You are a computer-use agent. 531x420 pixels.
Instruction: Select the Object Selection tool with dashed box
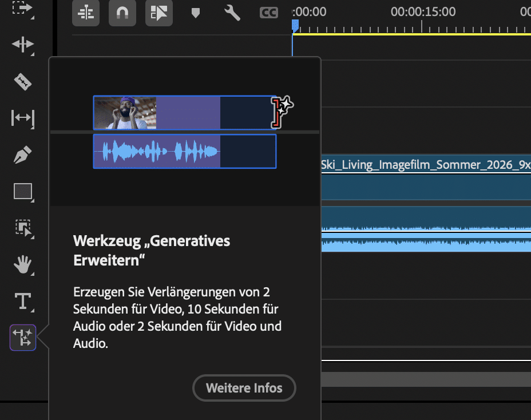point(23,228)
